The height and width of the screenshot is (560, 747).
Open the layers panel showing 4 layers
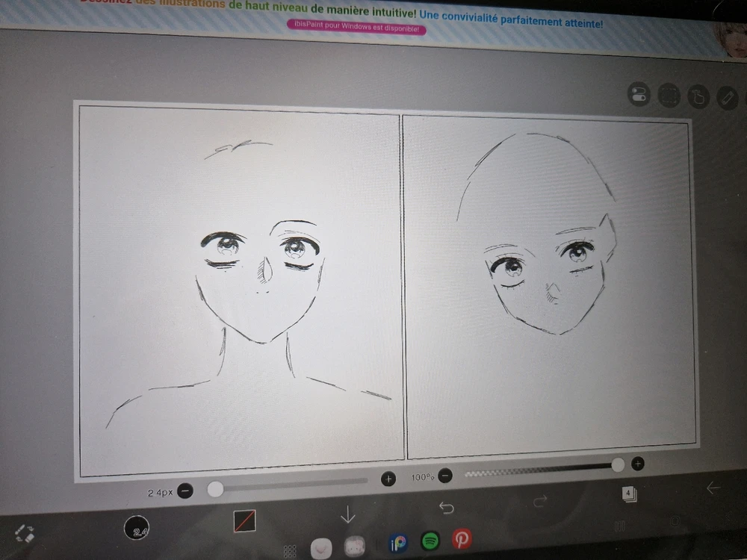pyautogui.click(x=629, y=494)
